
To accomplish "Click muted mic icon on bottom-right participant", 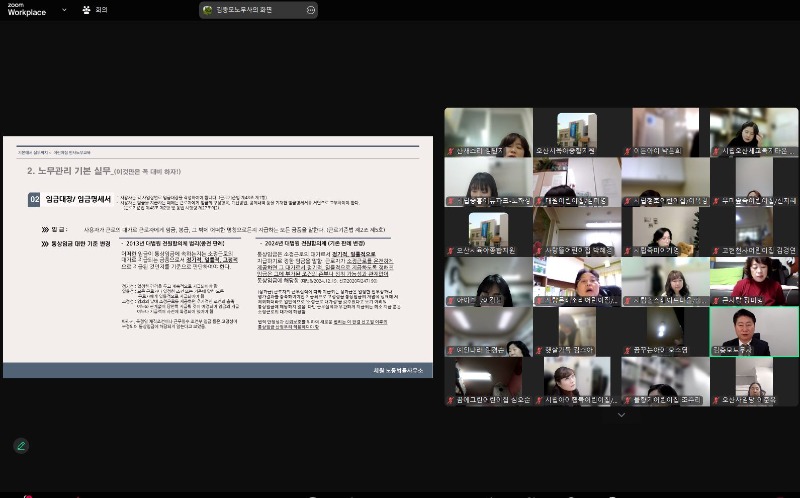I will tap(718, 401).
